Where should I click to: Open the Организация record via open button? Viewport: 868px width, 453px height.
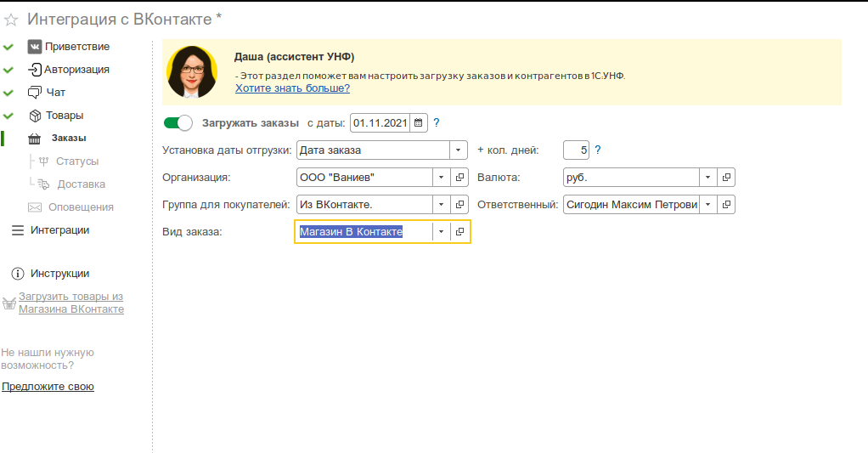(x=459, y=178)
